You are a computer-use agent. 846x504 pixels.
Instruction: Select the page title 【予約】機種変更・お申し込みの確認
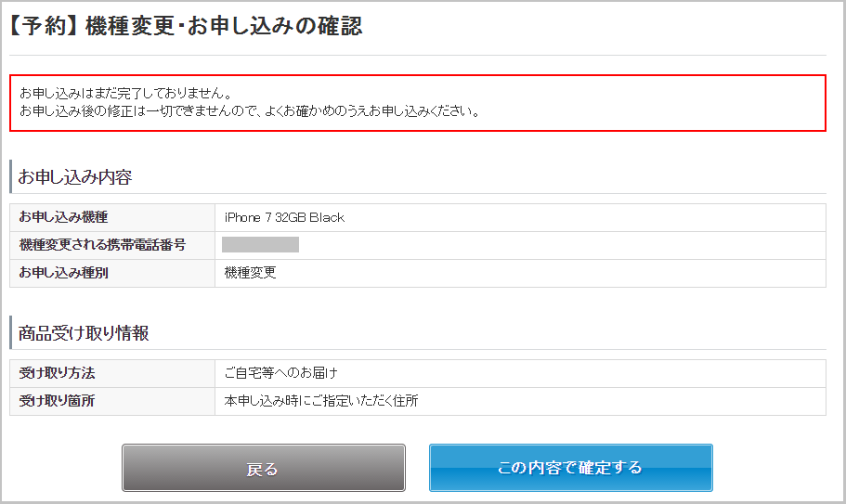tap(186, 26)
